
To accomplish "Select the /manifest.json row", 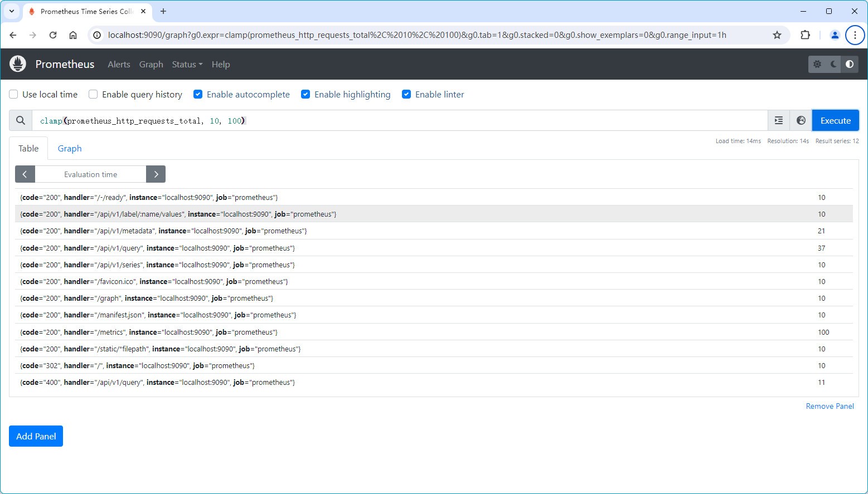I will tap(434, 315).
